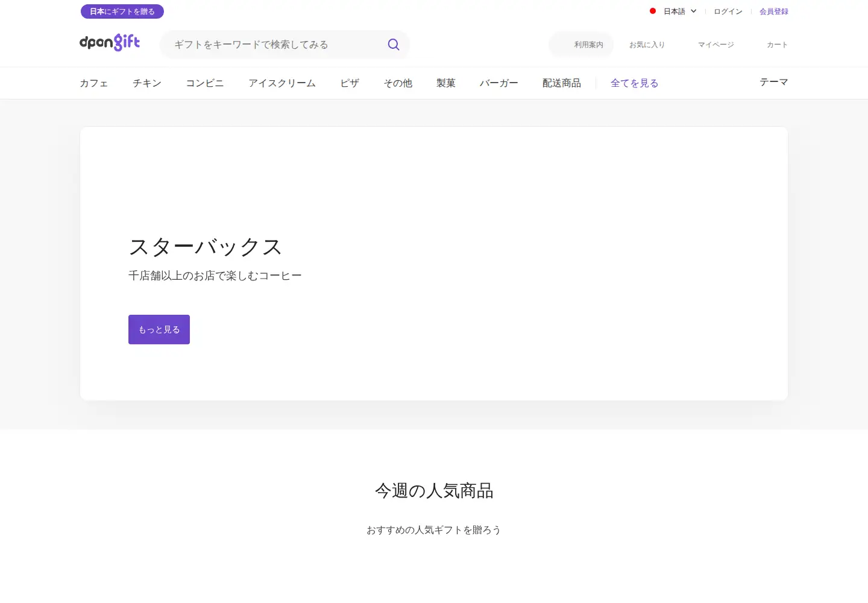Select the アイスクリーム category
Image resolution: width=868 pixels, height=603 pixels.
[282, 83]
